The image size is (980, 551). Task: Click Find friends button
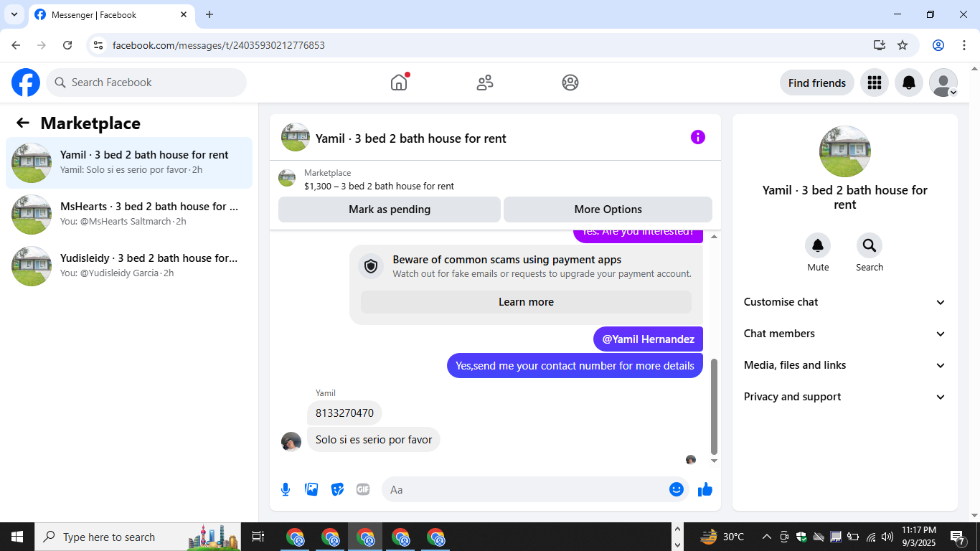point(817,83)
